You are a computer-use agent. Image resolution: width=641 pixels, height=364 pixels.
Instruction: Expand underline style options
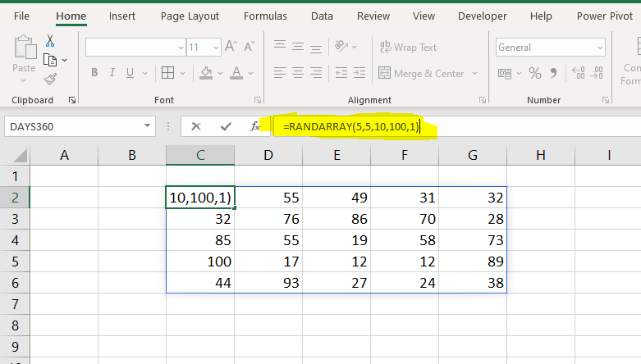(144, 74)
